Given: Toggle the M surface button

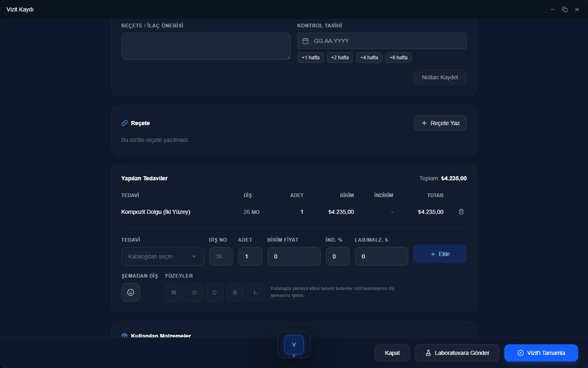Looking at the screenshot, I should click(174, 292).
